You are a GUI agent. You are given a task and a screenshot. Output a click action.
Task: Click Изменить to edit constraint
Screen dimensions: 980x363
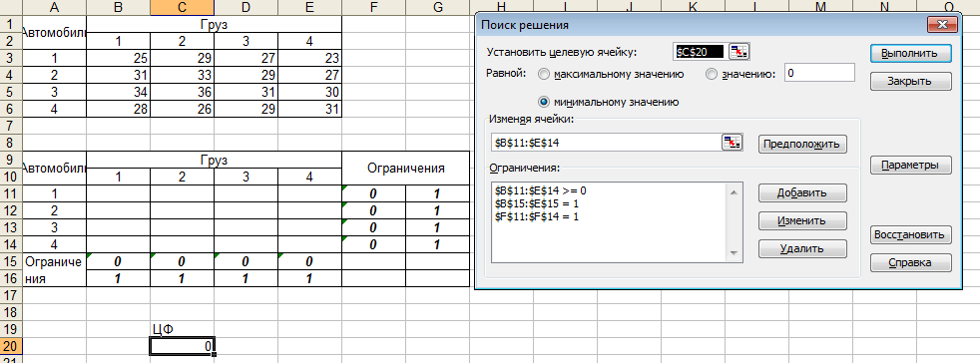[802, 220]
